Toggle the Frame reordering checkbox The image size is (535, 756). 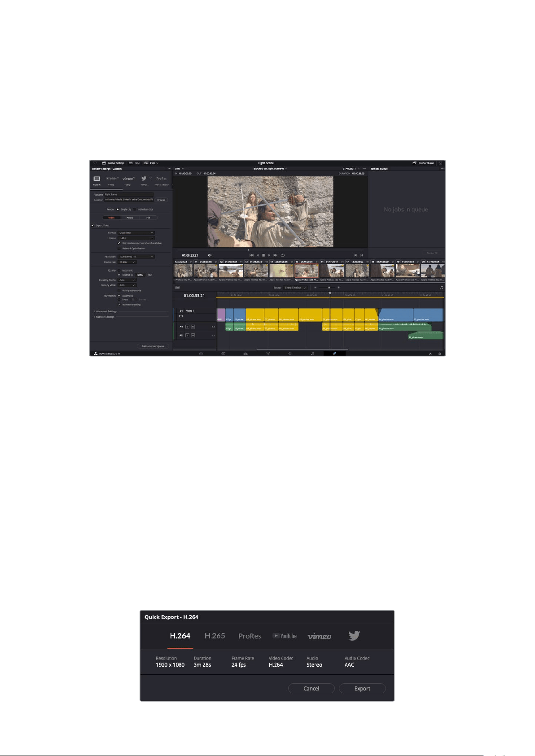tap(119, 304)
